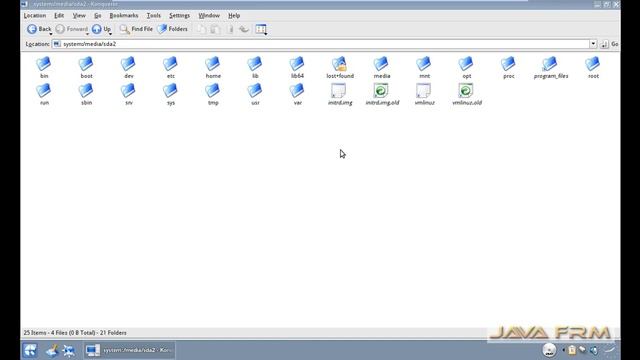This screenshot has height=360, width=640.
Task: Select the etc folder
Action: [x=171, y=67]
